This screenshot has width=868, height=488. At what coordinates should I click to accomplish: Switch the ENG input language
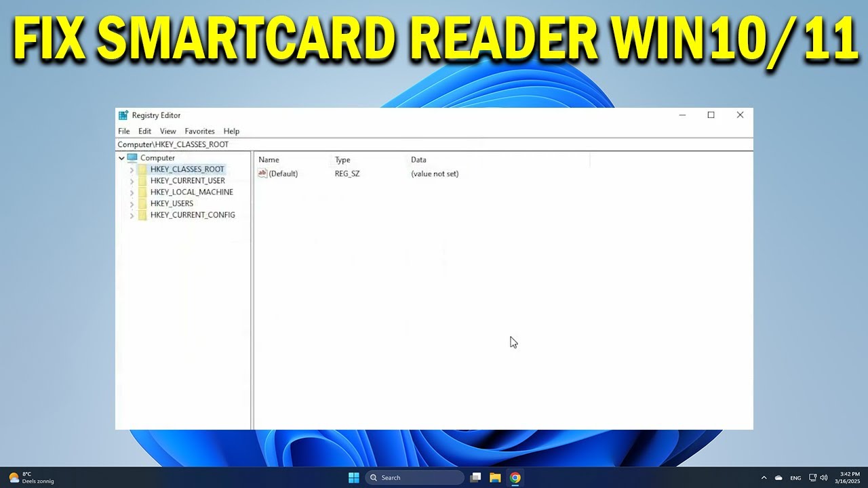tap(795, 478)
